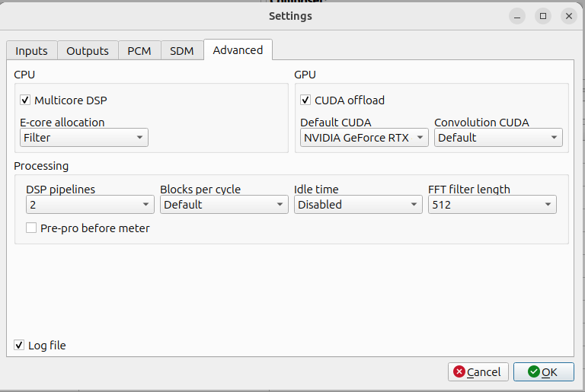
Task: Switch to the Outputs tab
Action: (88, 51)
